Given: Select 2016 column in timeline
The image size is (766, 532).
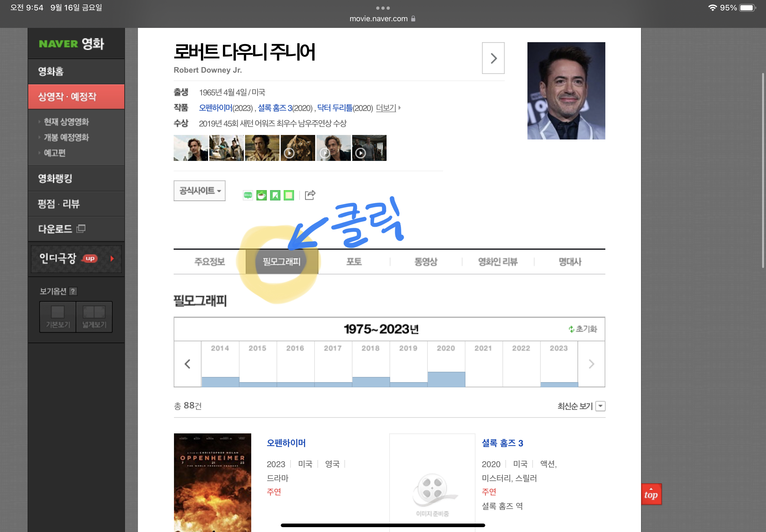Looking at the screenshot, I should [295, 364].
